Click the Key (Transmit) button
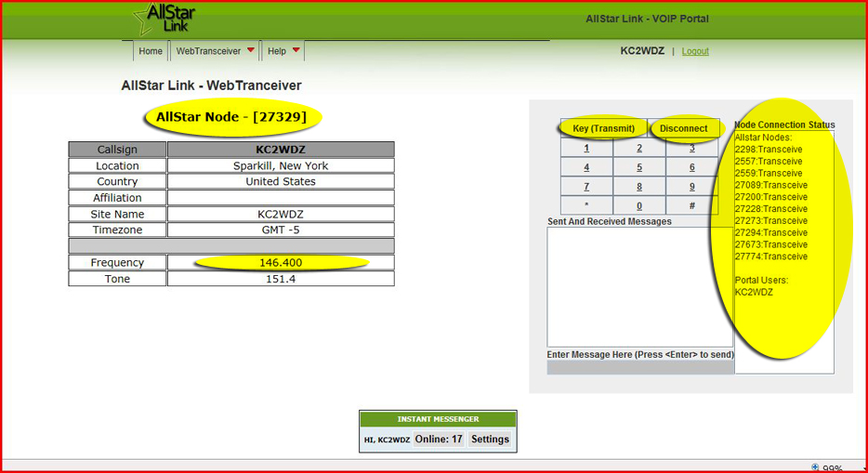This screenshot has height=473, width=868. tap(603, 128)
